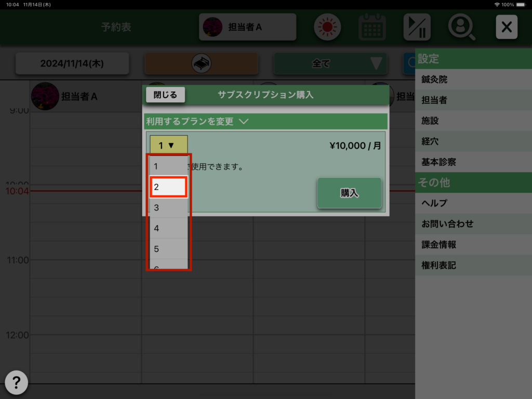Open the question mark help icon
Viewport: 532px width, 399px height.
tap(16, 383)
